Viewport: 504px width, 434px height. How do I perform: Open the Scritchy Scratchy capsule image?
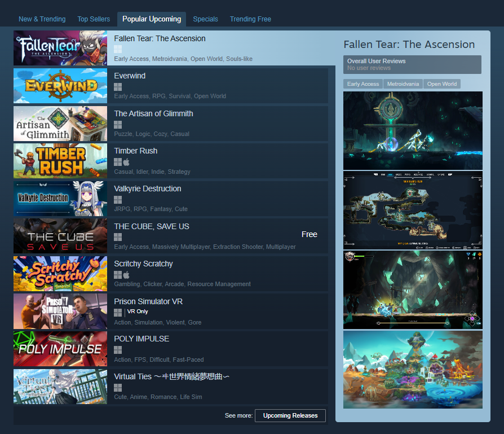pyautogui.click(x=60, y=274)
